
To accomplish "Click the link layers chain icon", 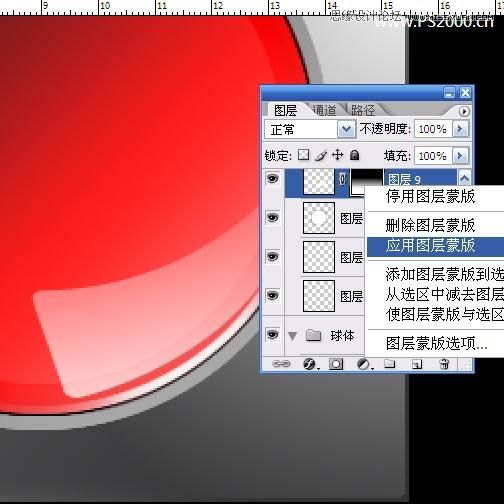I will pyautogui.click(x=281, y=364).
